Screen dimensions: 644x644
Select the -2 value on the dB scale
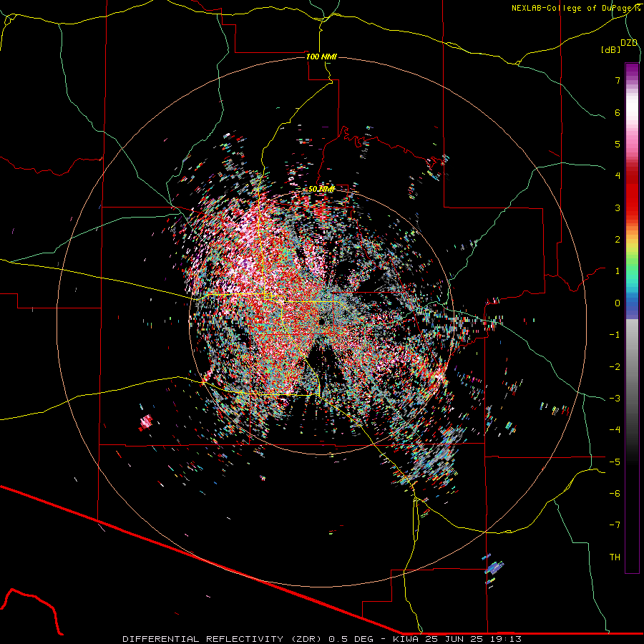[x=615, y=366]
